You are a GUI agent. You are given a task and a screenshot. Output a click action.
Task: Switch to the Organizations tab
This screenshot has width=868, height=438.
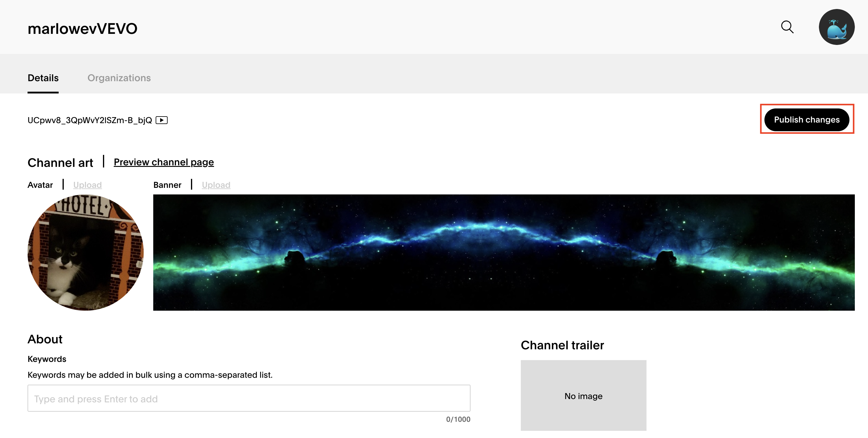[x=119, y=78]
